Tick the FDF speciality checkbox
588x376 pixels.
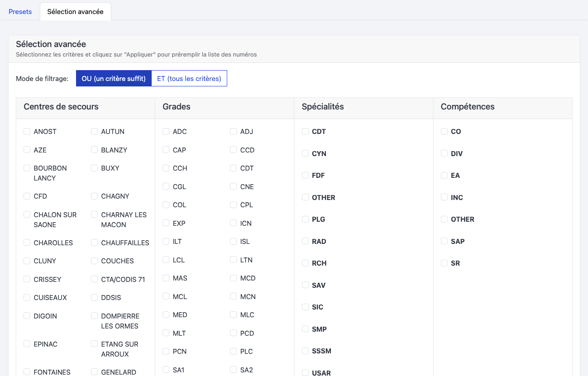coord(306,176)
